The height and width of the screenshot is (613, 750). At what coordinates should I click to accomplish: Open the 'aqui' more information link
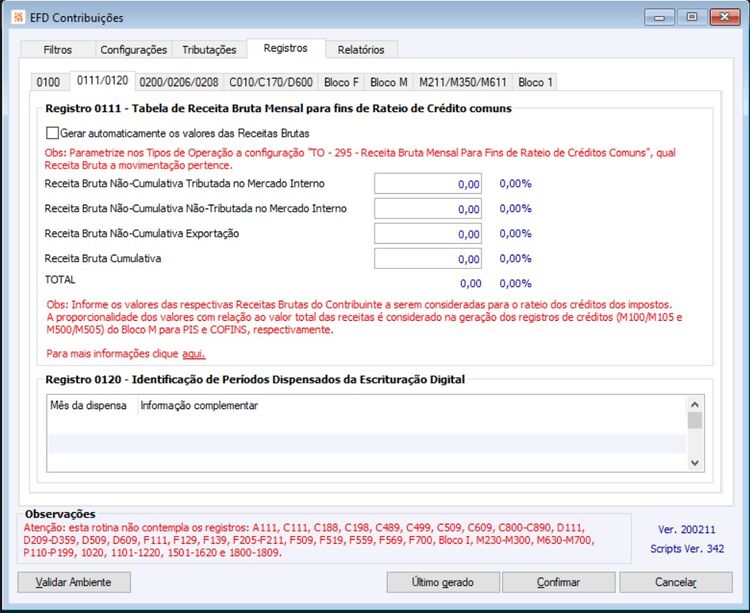click(194, 354)
